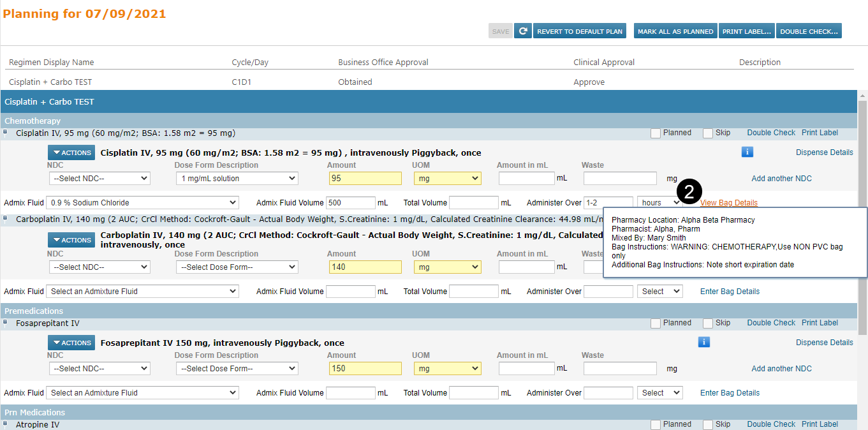
Task: Click the View Bag Details link
Action: 729,203
